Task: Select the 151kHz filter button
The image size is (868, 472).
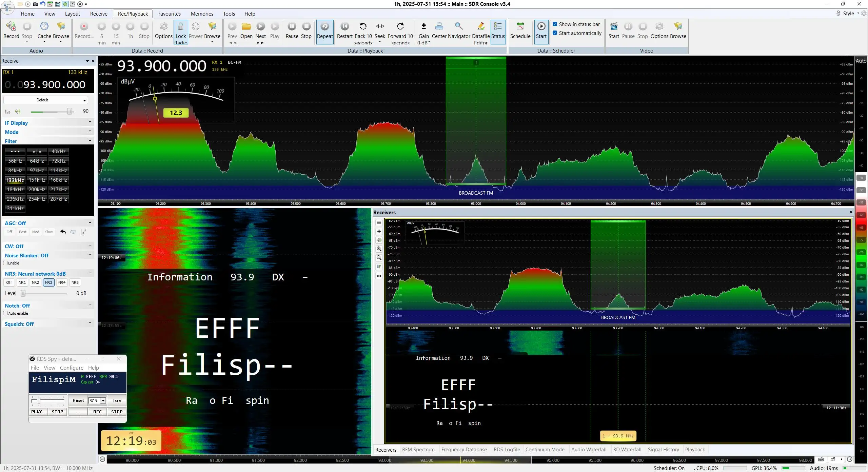Action: pyautogui.click(x=37, y=180)
